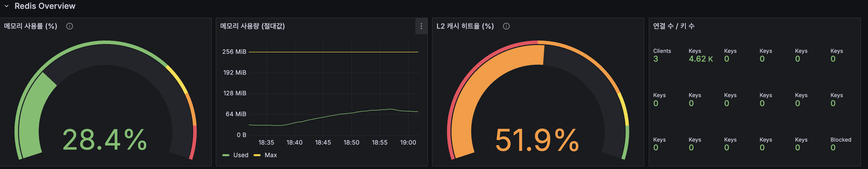Click the yellow Max line in chart
The height and width of the screenshot is (169, 868).
click(333, 52)
